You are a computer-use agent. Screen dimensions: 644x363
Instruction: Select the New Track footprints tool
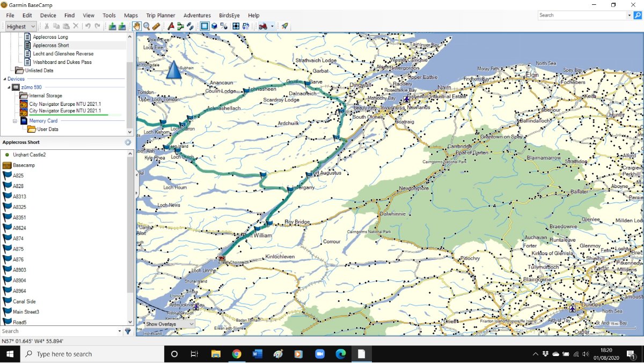pos(190,26)
